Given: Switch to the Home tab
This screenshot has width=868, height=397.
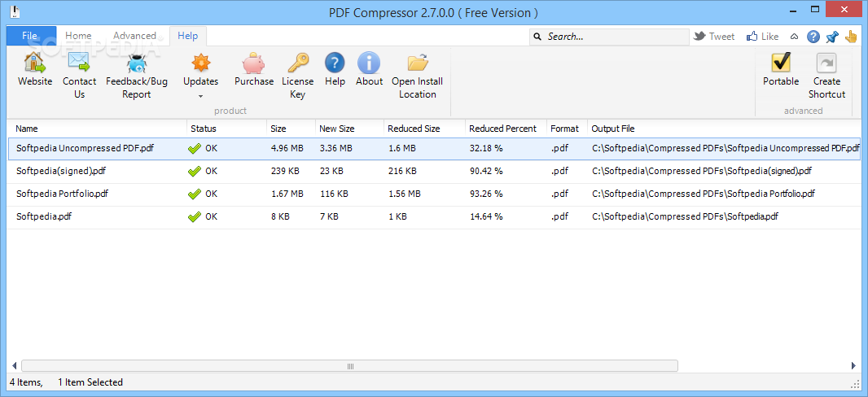Looking at the screenshot, I should pyautogui.click(x=79, y=36).
